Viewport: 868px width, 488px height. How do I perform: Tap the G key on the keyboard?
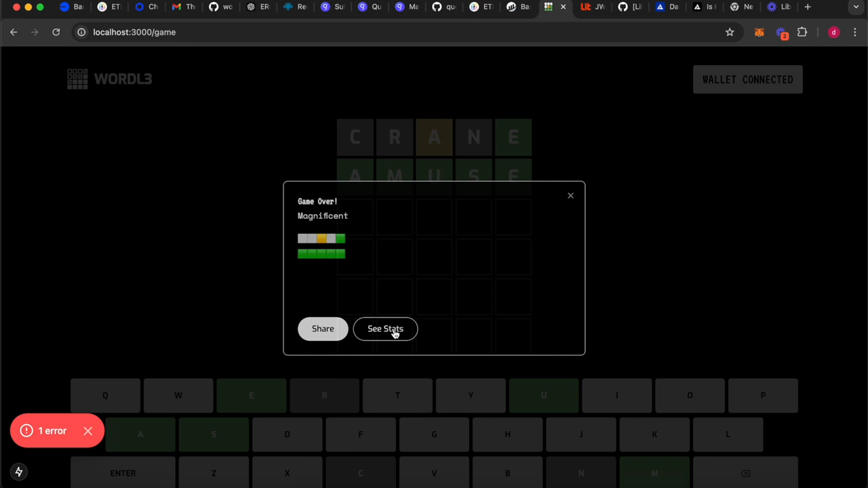tap(434, 434)
